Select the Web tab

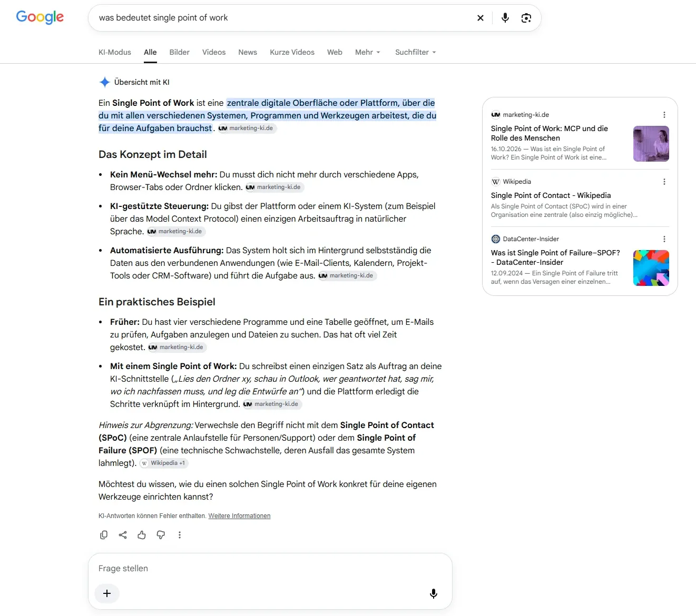click(335, 52)
